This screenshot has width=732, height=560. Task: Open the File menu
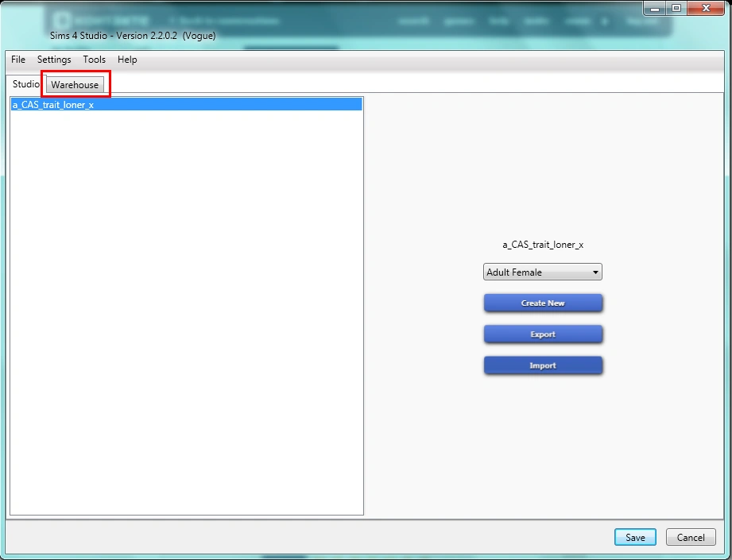point(18,60)
